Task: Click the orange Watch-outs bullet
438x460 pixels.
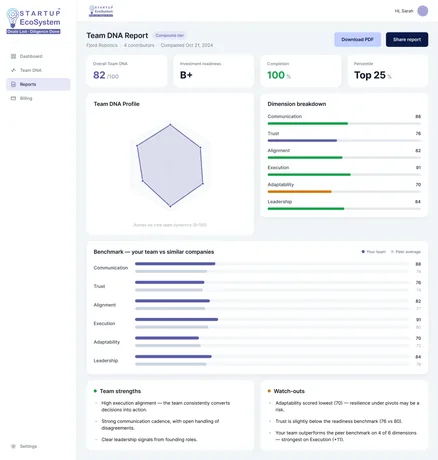Action: 269,391
